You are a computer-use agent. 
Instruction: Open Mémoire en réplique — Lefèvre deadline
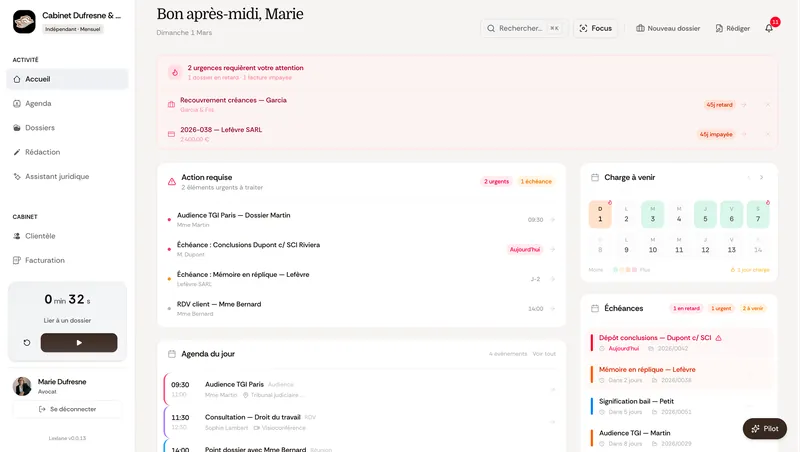pos(680,374)
